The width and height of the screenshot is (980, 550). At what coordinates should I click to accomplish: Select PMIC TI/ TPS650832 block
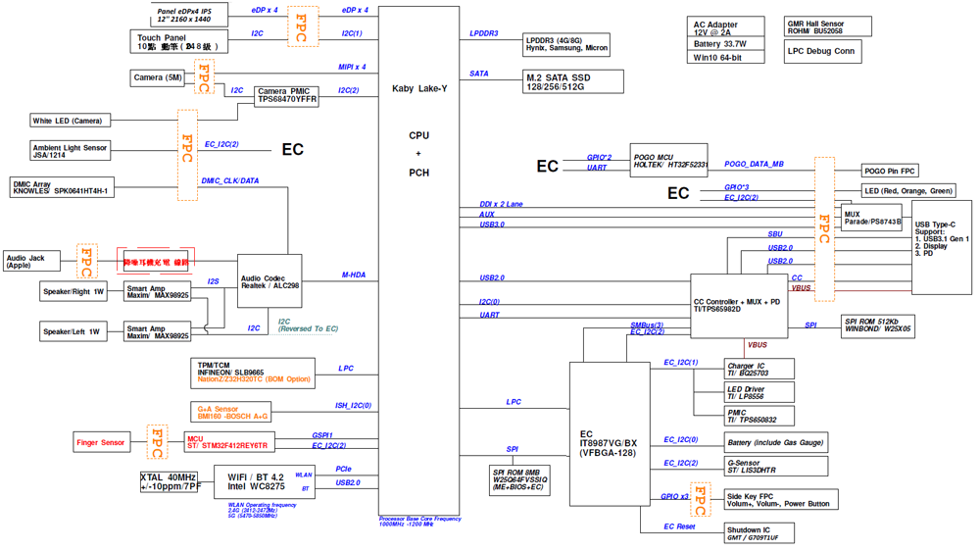click(759, 417)
